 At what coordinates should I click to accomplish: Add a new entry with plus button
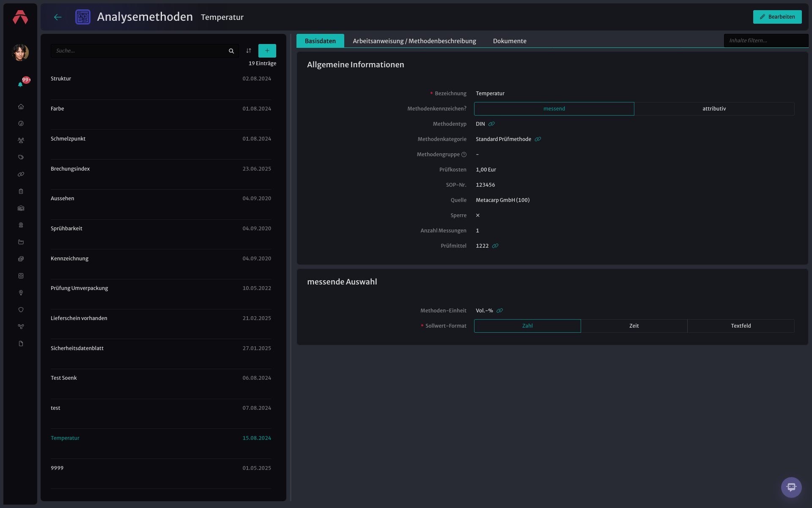tap(267, 51)
